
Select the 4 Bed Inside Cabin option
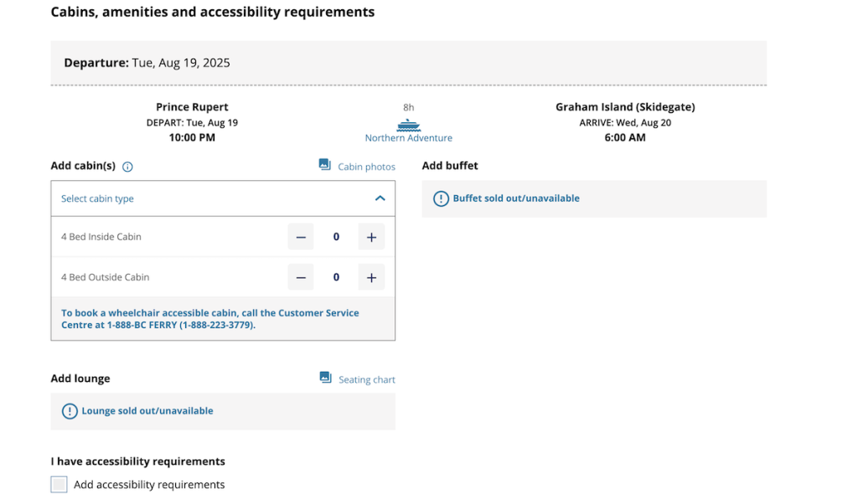(x=101, y=237)
